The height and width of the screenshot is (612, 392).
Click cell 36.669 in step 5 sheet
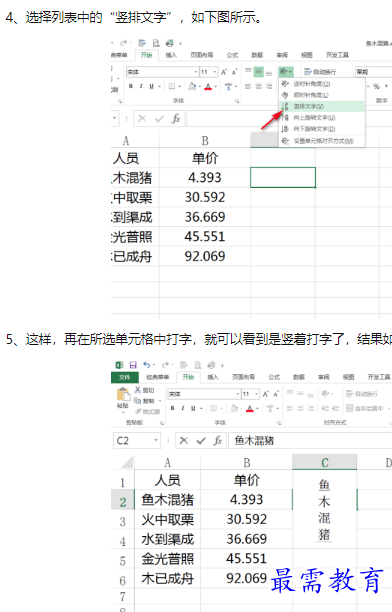pyautogui.click(x=246, y=539)
